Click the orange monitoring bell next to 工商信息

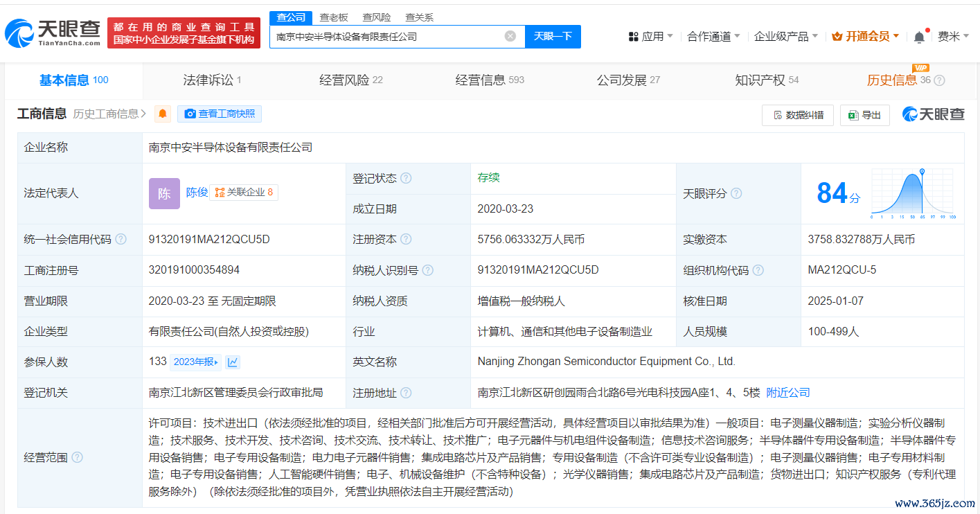(163, 114)
